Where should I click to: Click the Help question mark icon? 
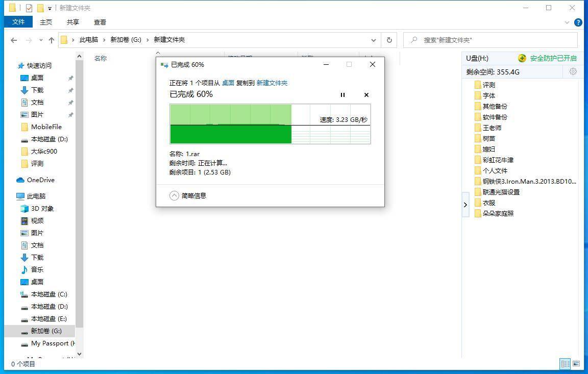click(x=578, y=22)
